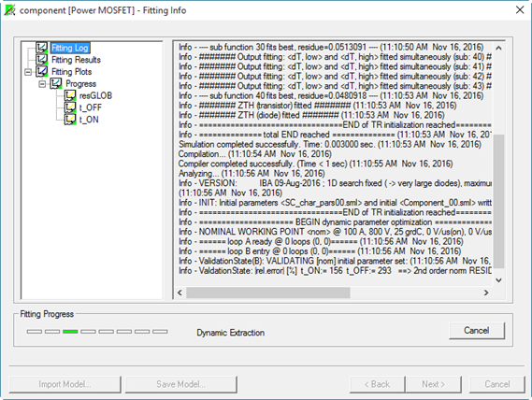Click log line 'ZTH (diode) fitted'
The height and width of the screenshot is (400, 532).
(311, 115)
